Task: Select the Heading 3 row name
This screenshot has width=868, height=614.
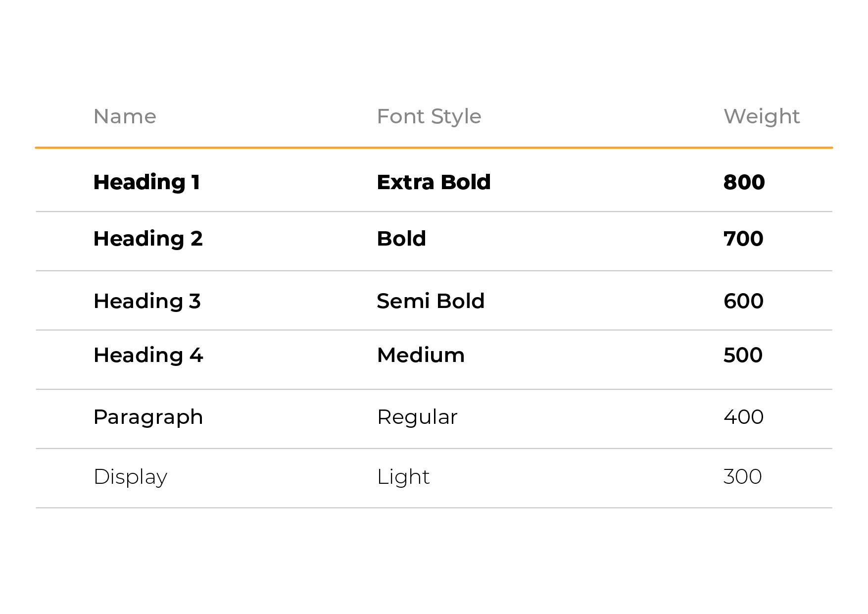Action: (x=147, y=302)
